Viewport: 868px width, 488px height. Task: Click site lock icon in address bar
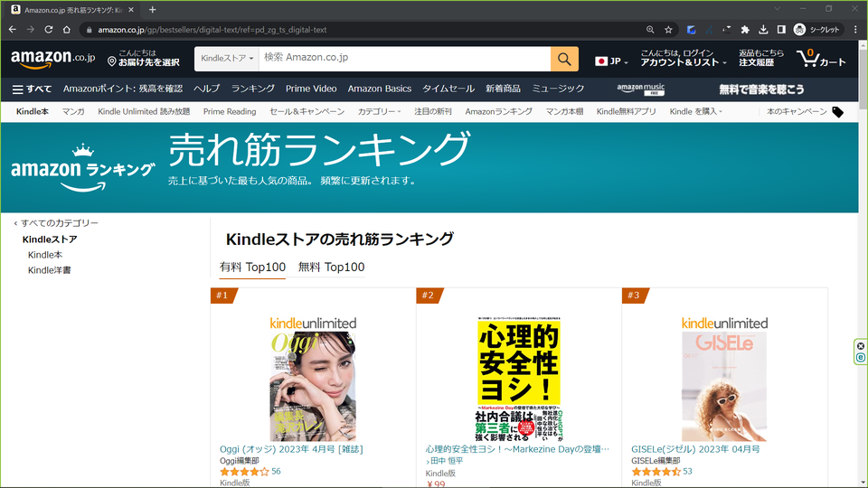coord(89,30)
